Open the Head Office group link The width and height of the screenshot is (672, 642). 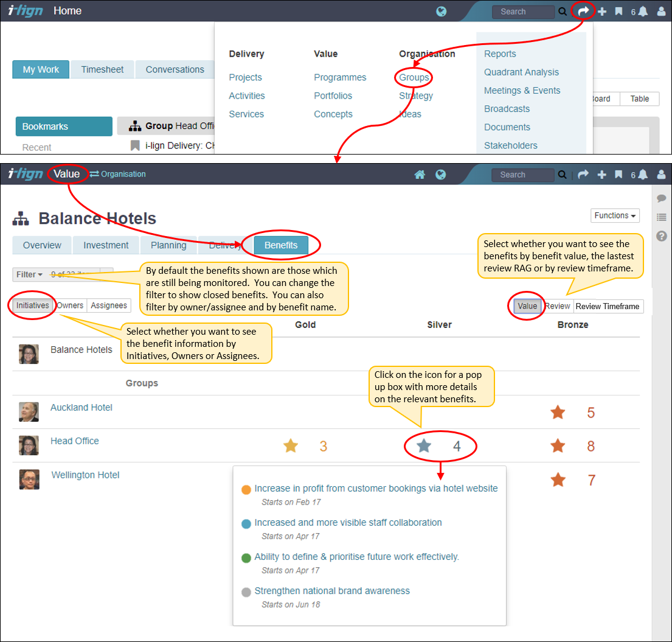click(x=75, y=441)
